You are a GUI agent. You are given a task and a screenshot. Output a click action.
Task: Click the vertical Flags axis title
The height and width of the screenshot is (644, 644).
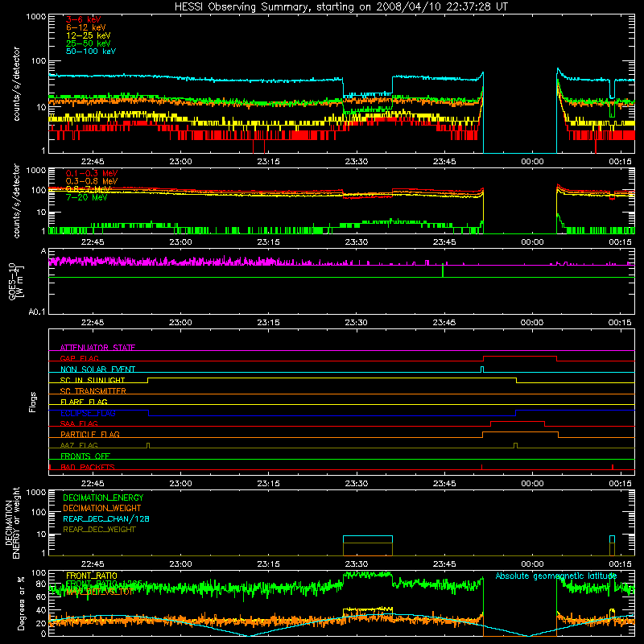[33, 402]
